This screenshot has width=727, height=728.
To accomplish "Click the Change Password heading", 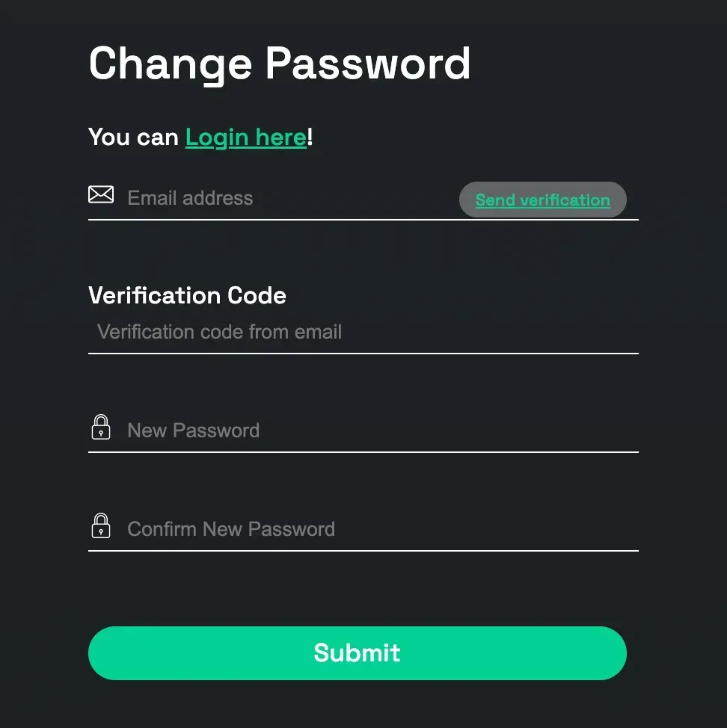I will coord(279,64).
